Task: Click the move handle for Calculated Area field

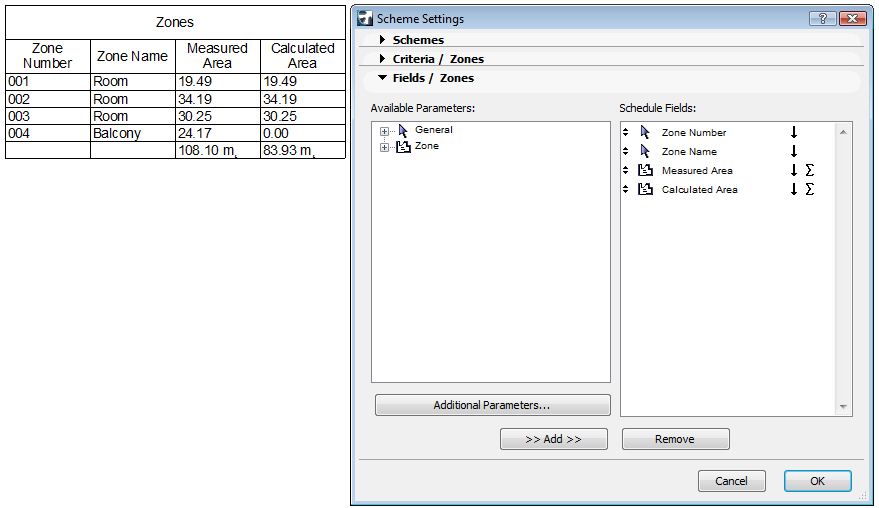Action: coord(626,190)
